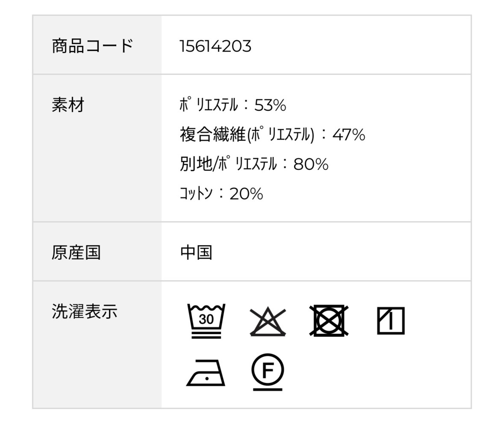Click the 53% percentage value

[x=270, y=106]
